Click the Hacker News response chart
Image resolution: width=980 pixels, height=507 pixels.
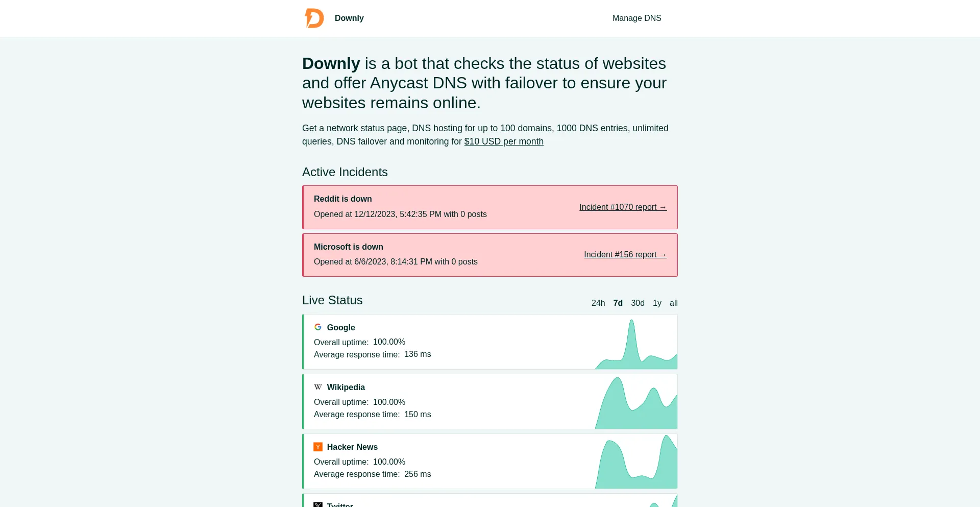(x=636, y=463)
